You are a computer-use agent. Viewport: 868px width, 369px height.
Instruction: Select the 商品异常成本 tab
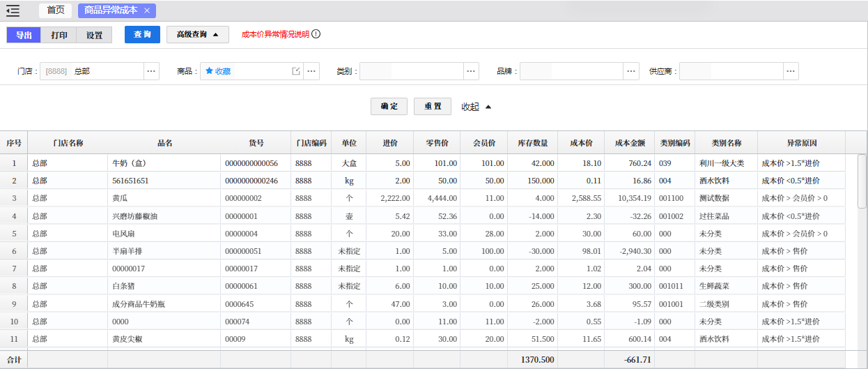click(x=111, y=10)
